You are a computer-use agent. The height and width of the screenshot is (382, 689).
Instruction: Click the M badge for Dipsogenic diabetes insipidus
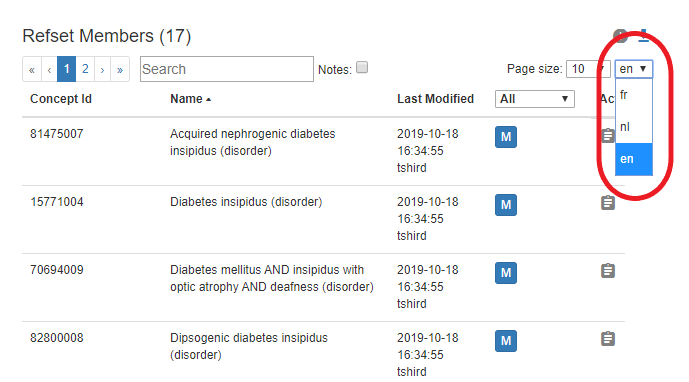pos(506,341)
